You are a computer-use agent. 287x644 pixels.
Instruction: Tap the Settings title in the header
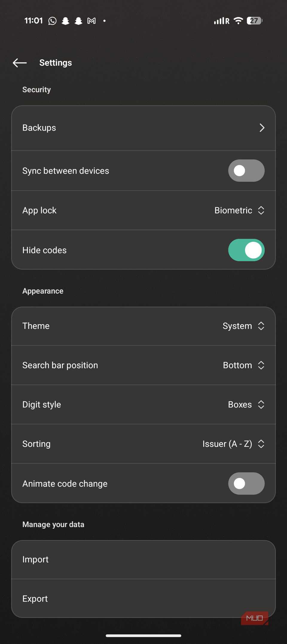tap(55, 63)
